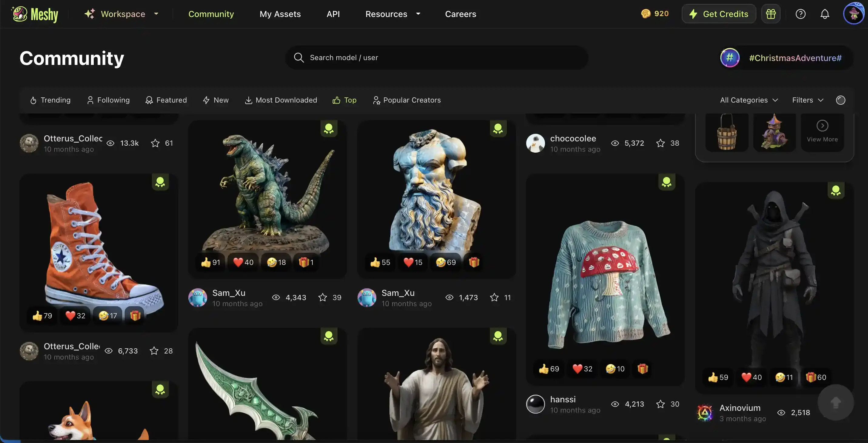Open notifications bell icon
868x443 pixels.
click(x=825, y=14)
